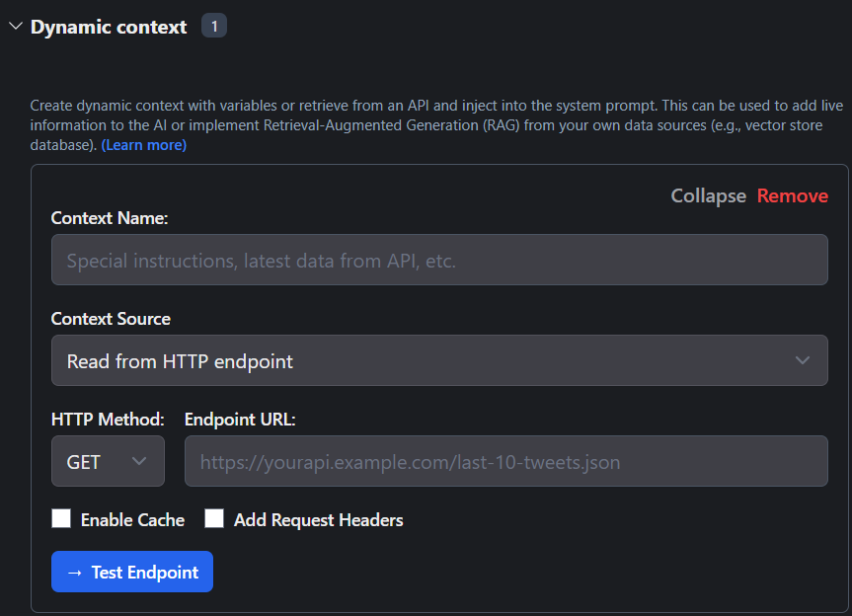Remove this dynamic context entry
The image size is (852, 616).
coord(792,195)
